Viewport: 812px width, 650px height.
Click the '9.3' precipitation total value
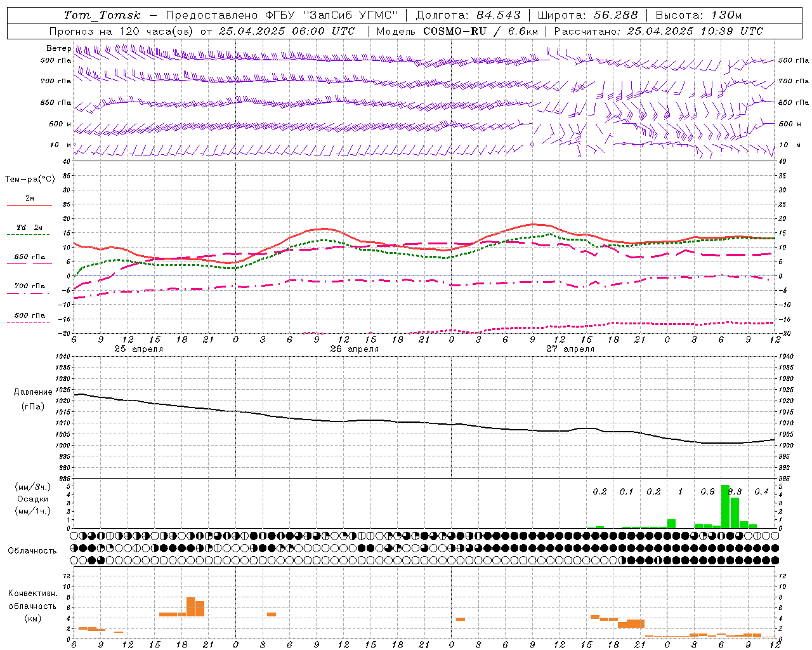(x=735, y=492)
